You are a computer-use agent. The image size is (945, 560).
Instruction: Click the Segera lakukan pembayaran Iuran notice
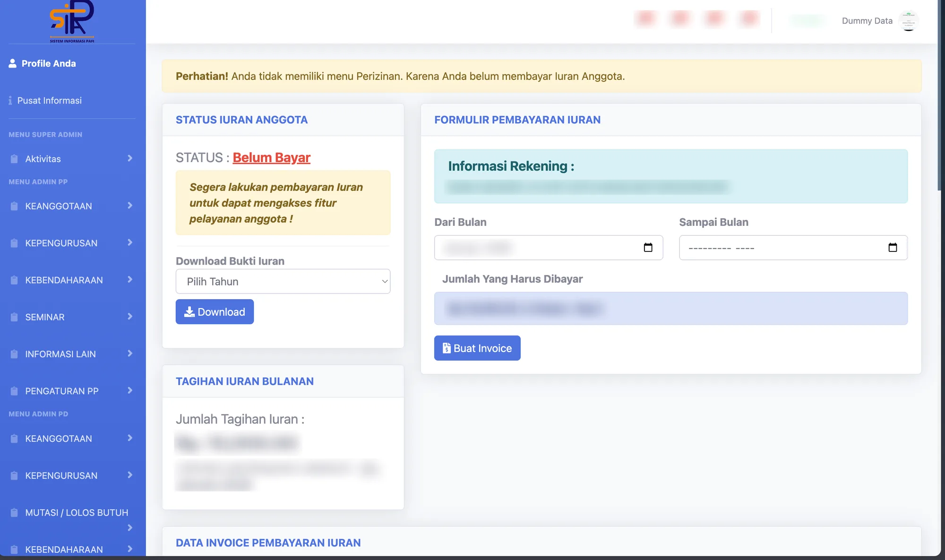pyautogui.click(x=283, y=203)
